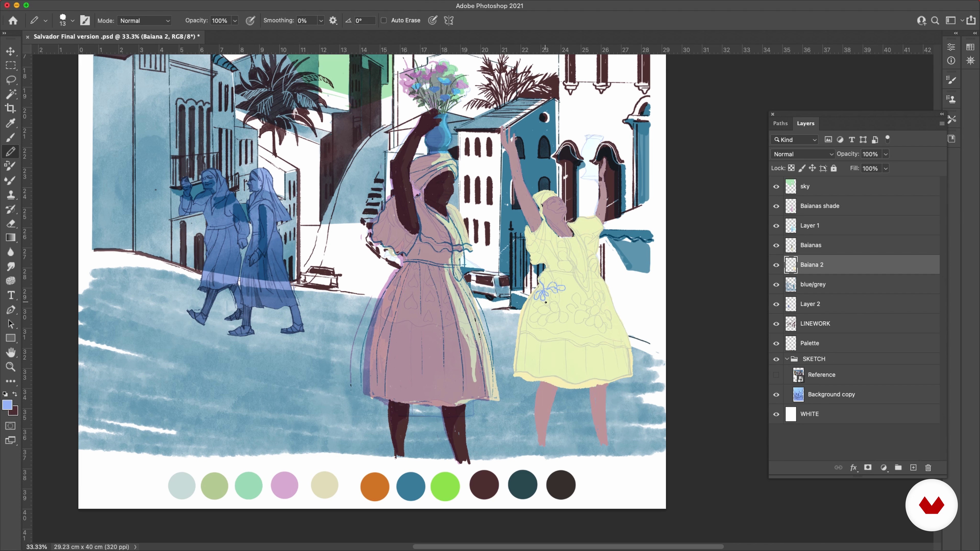The image size is (980, 551).
Task: Select the LINEWORK layer
Action: point(815,324)
